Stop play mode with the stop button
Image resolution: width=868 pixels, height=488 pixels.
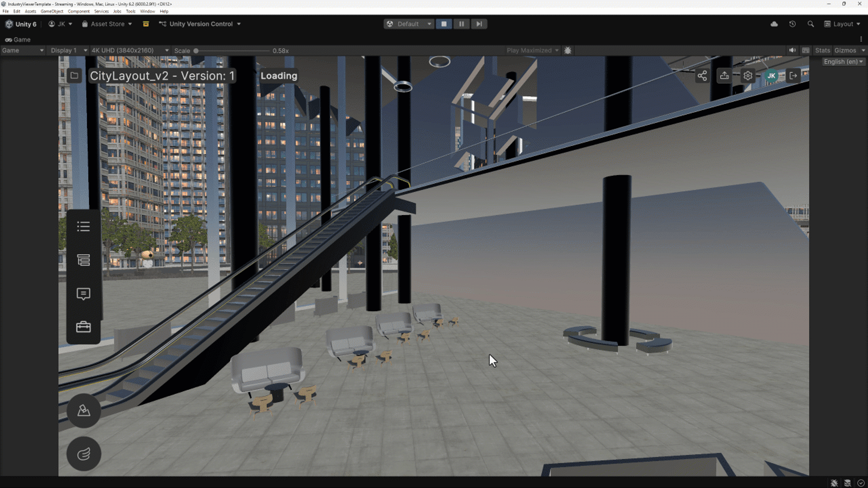[x=444, y=24]
